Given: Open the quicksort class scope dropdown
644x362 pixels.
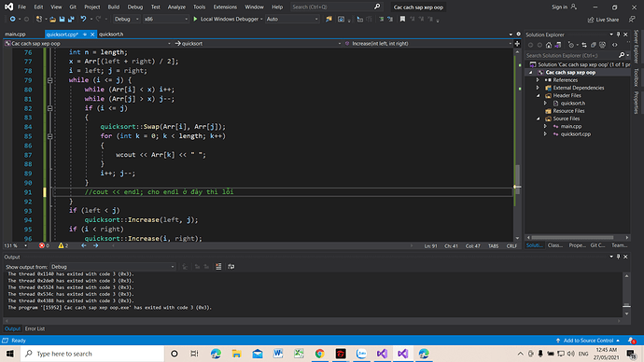Looking at the screenshot, I should [x=258, y=44].
